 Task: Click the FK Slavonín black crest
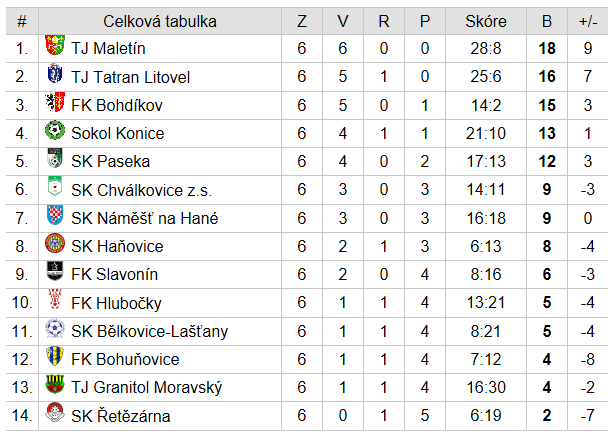click(x=55, y=271)
